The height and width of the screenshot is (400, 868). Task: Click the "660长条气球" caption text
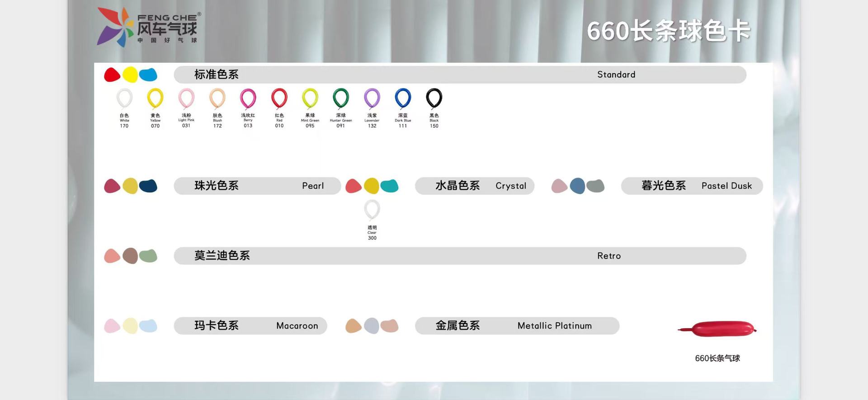point(717,358)
